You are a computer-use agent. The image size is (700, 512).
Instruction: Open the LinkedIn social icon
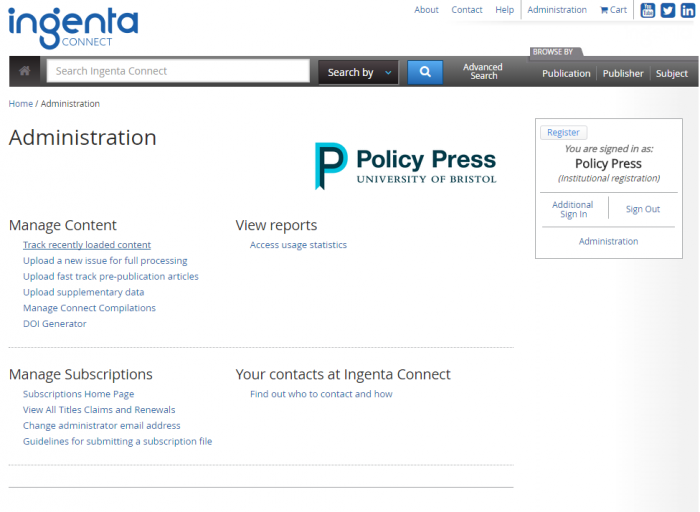[688, 10]
